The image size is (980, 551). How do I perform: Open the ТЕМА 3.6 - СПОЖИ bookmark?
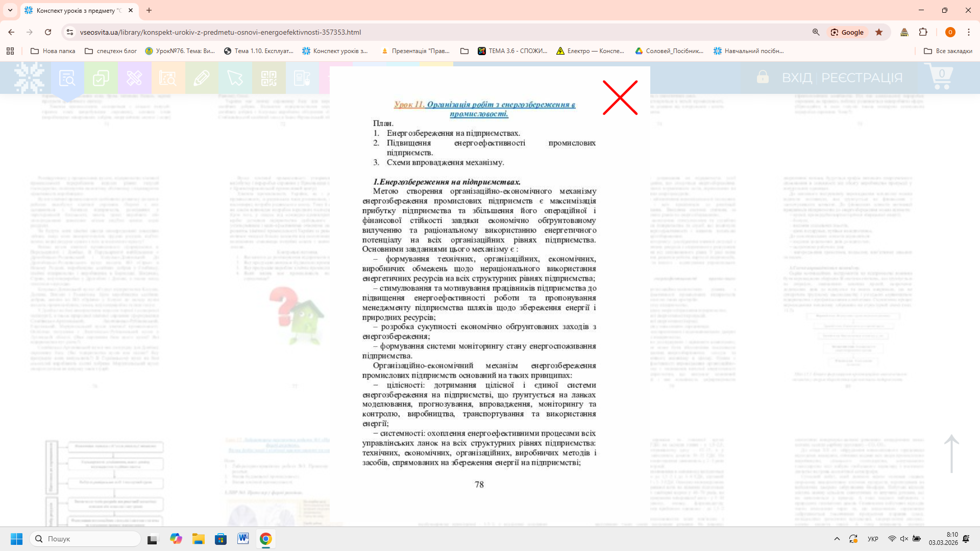[x=512, y=51]
